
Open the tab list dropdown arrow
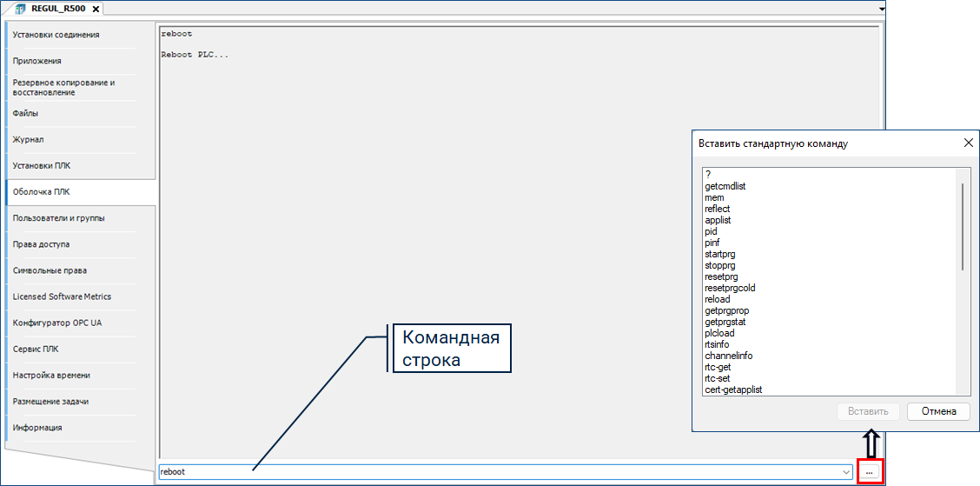[x=882, y=9]
